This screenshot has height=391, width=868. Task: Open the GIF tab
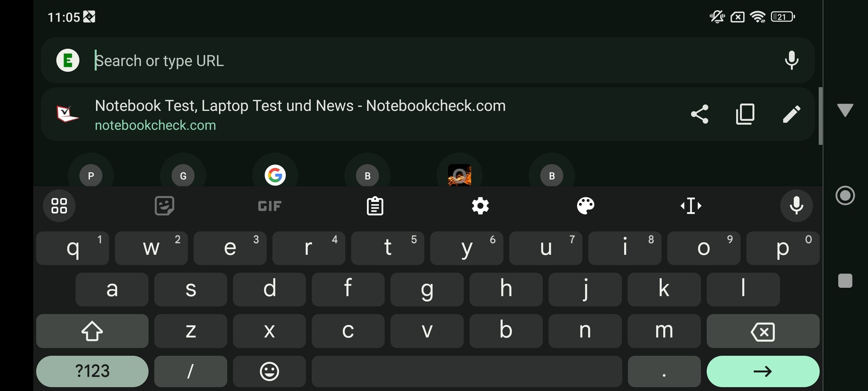point(269,206)
